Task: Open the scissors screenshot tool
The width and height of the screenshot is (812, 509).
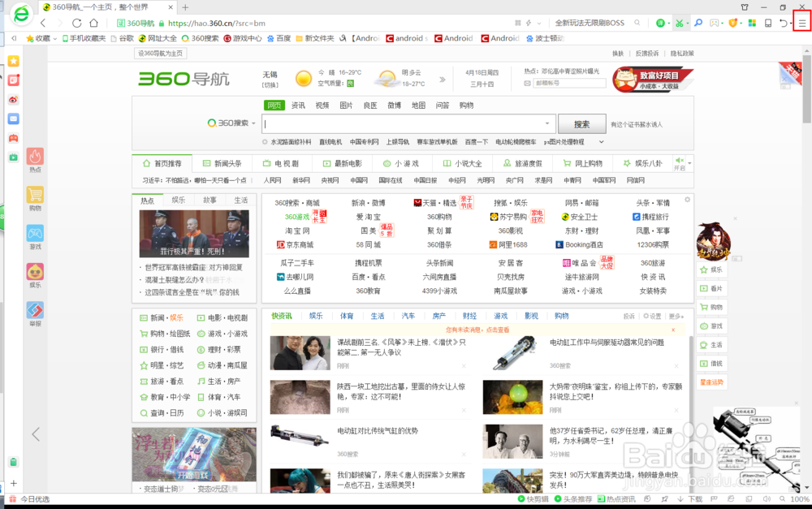Action: (x=679, y=23)
